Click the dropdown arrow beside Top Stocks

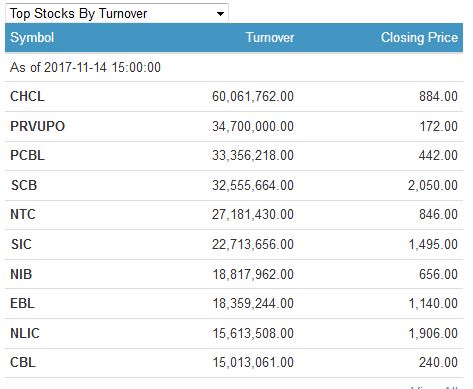[x=220, y=14]
